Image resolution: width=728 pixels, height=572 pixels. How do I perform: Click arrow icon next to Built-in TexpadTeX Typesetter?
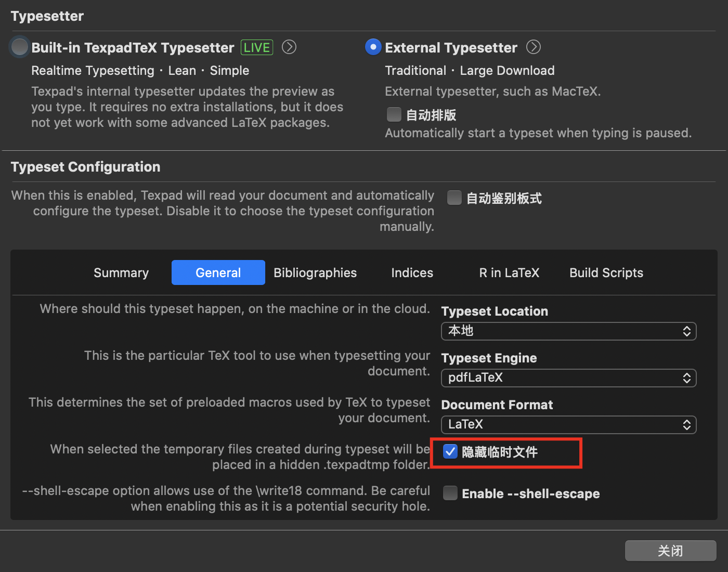tap(289, 47)
